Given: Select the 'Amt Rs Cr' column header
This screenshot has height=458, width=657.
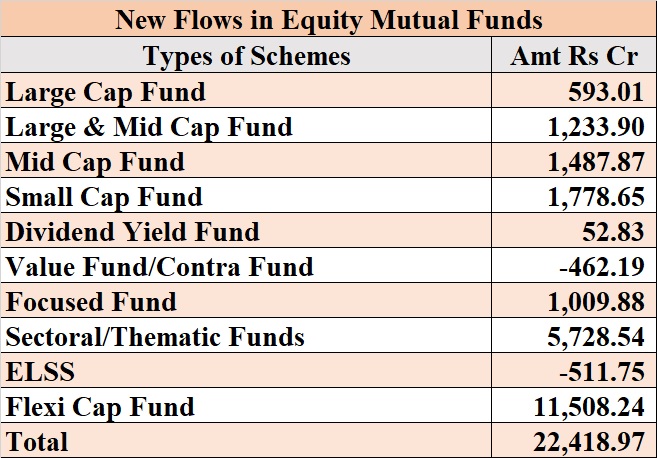Looking at the screenshot, I should (573, 56).
